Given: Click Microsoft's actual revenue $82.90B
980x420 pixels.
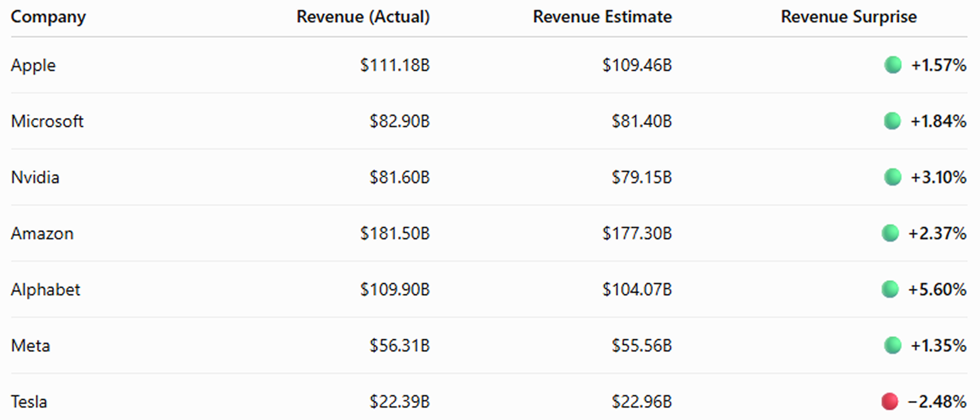Looking at the screenshot, I should [x=400, y=121].
